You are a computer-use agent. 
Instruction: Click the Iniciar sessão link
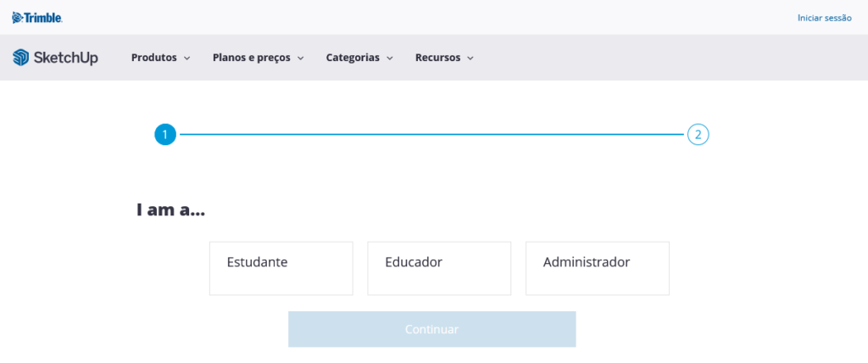(824, 18)
